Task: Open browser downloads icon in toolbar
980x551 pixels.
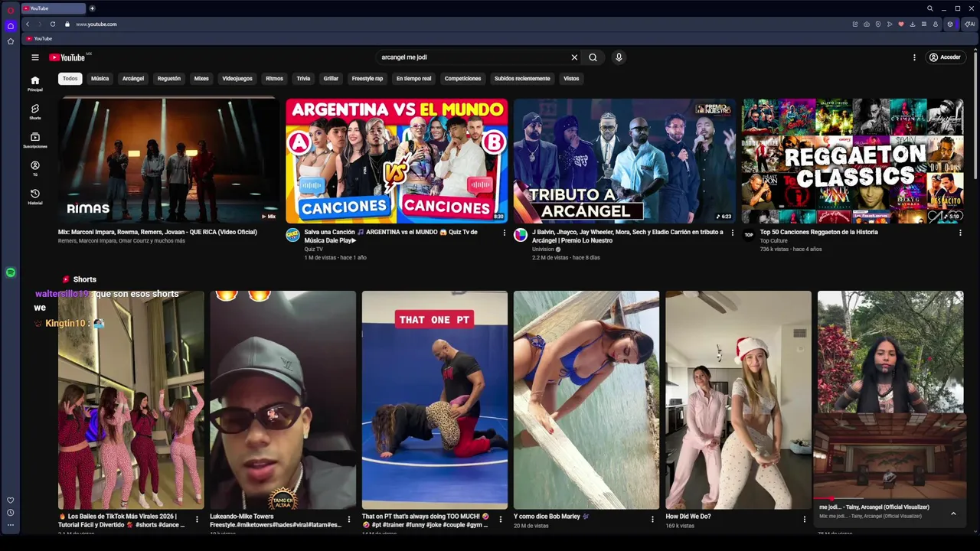Action: (912, 24)
